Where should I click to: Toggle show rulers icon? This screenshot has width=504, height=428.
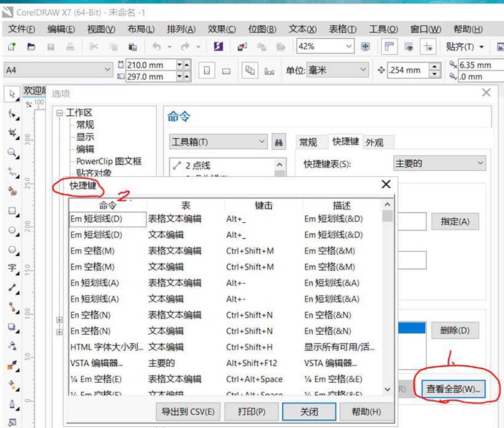(x=389, y=47)
